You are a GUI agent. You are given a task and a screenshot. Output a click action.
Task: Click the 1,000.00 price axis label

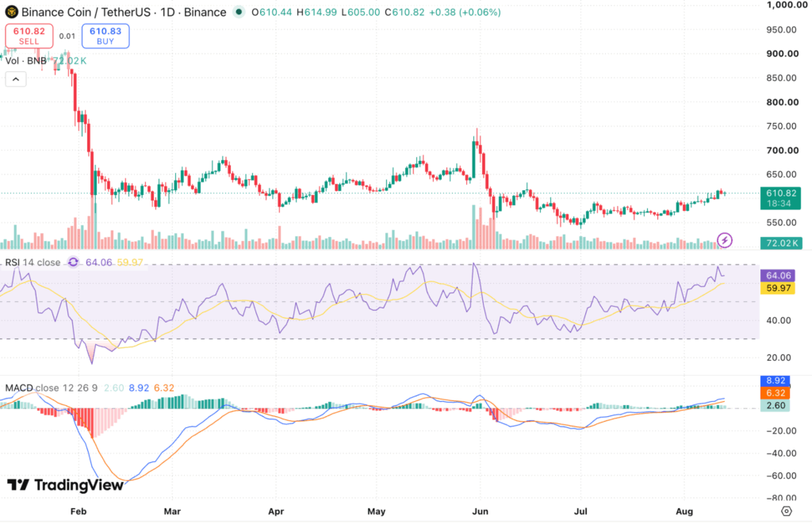pos(787,5)
